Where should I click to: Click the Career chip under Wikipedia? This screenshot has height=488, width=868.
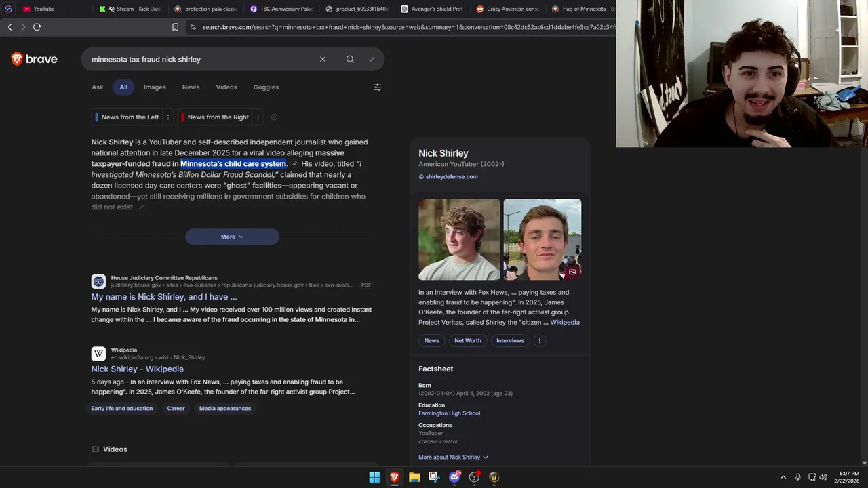[x=176, y=409]
